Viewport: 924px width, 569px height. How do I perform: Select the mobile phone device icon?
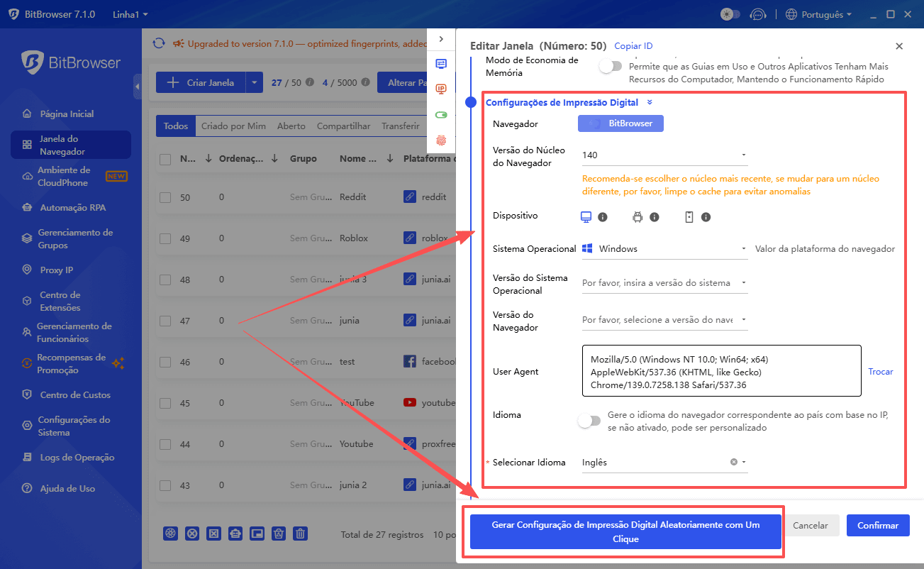pos(689,217)
